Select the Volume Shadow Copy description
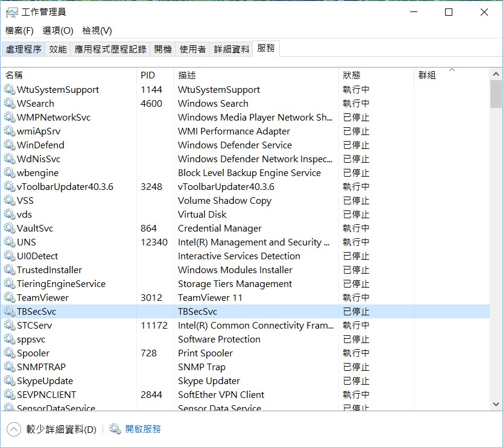The image size is (503, 448). 224,200
